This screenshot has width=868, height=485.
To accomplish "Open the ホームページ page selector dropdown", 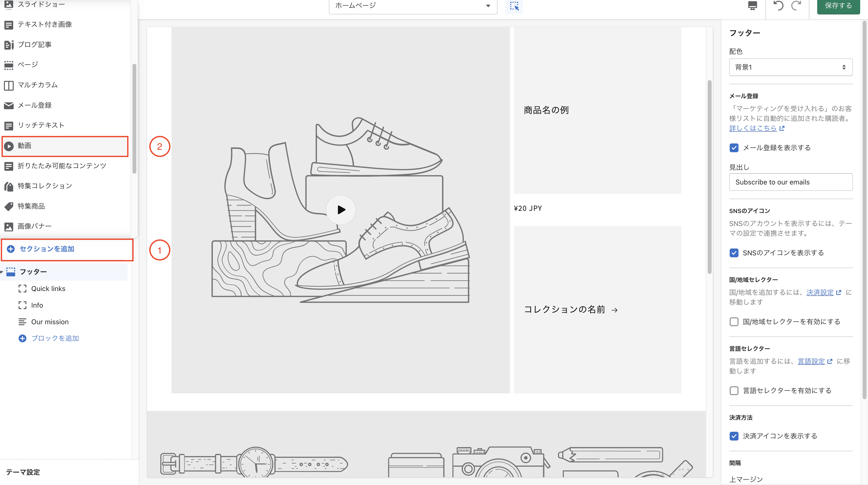I will point(413,6).
